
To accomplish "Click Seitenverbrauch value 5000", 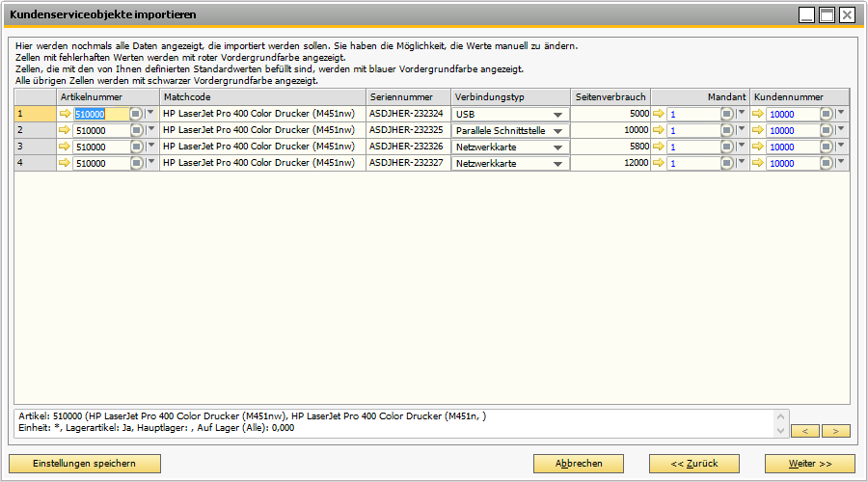I will [610, 114].
